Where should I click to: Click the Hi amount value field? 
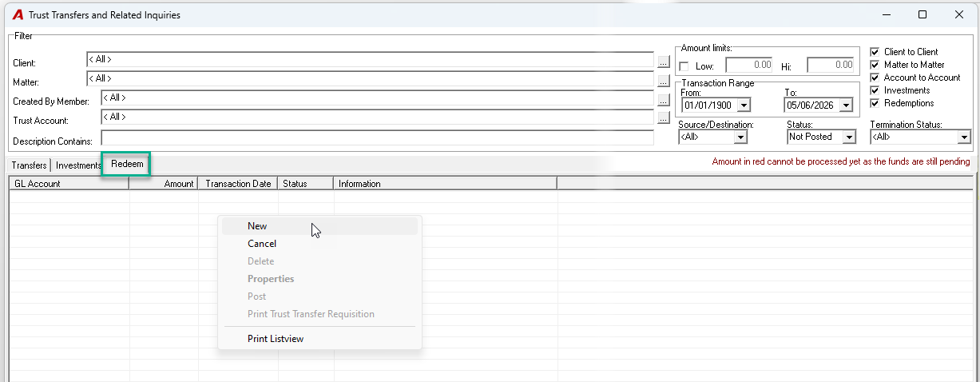coord(831,66)
